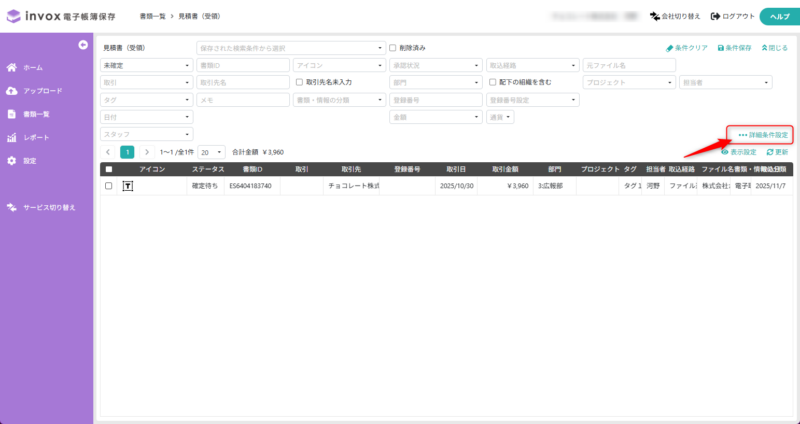Viewport: 800px width, 424px height.
Task: Open the スタッフ filter dropdown
Action: point(147,135)
